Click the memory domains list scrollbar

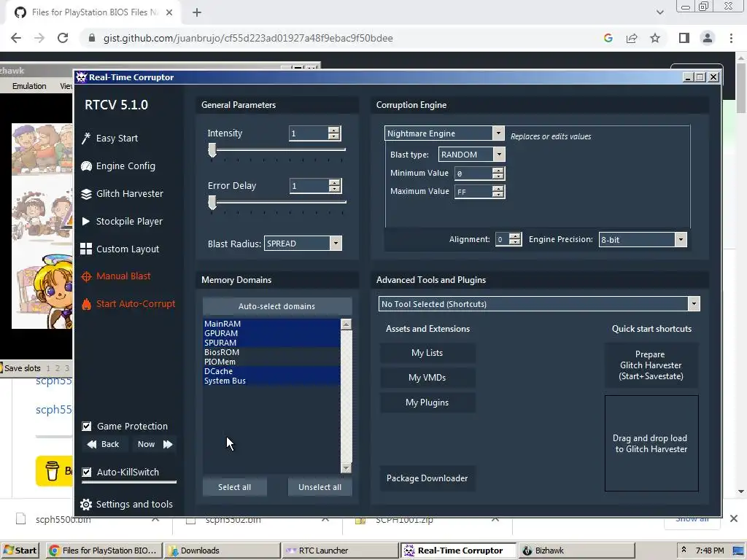pos(347,396)
